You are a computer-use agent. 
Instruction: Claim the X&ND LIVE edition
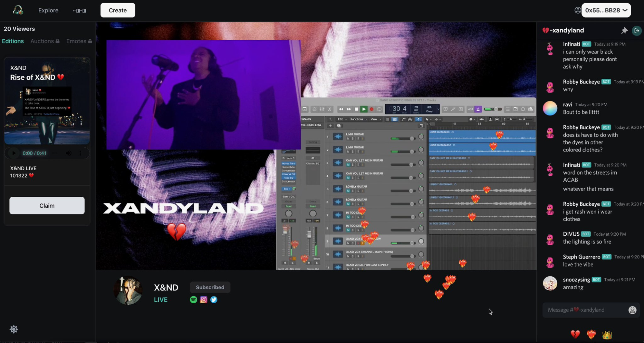(x=47, y=206)
